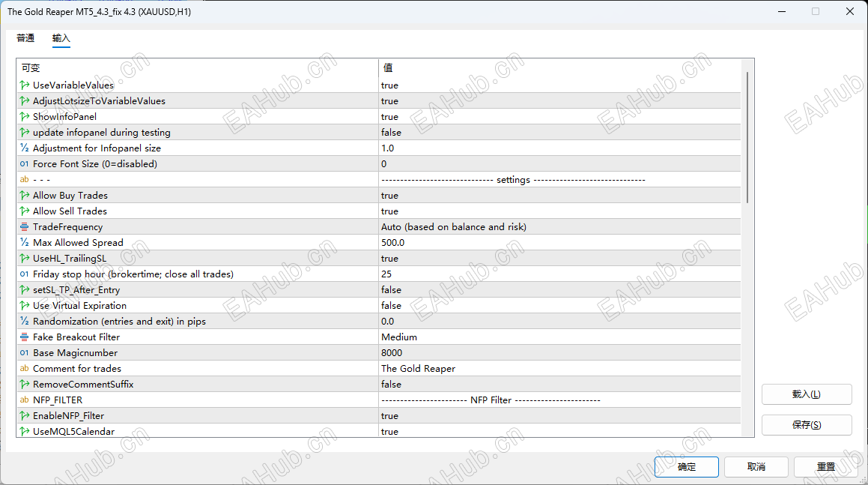Select the Comment for trades parameter name
This screenshot has height=485, width=868.
tap(77, 369)
